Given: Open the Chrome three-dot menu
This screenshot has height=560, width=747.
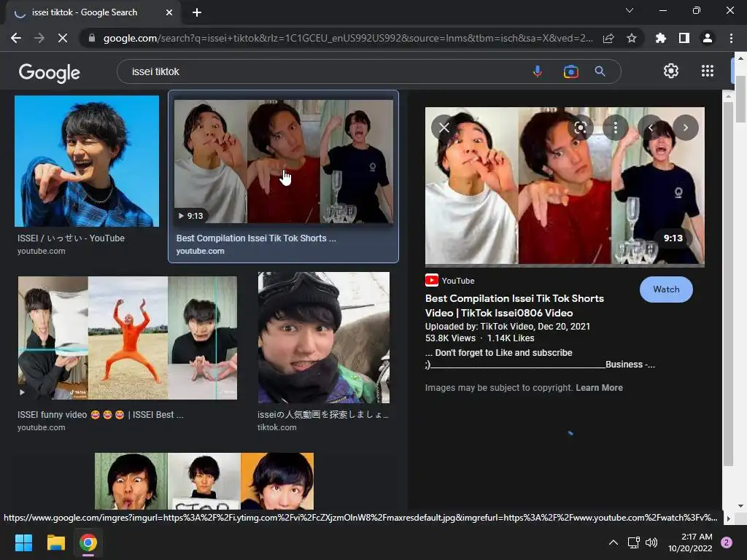Looking at the screenshot, I should point(731,38).
